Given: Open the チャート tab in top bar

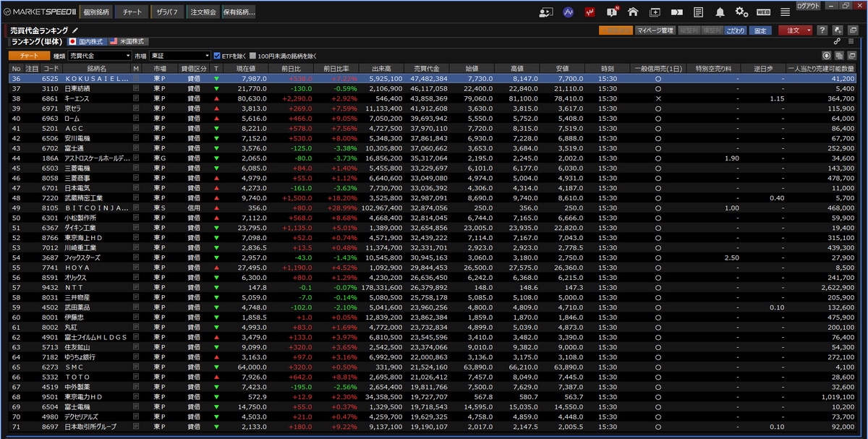Looking at the screenshot, I should (132, 12).
